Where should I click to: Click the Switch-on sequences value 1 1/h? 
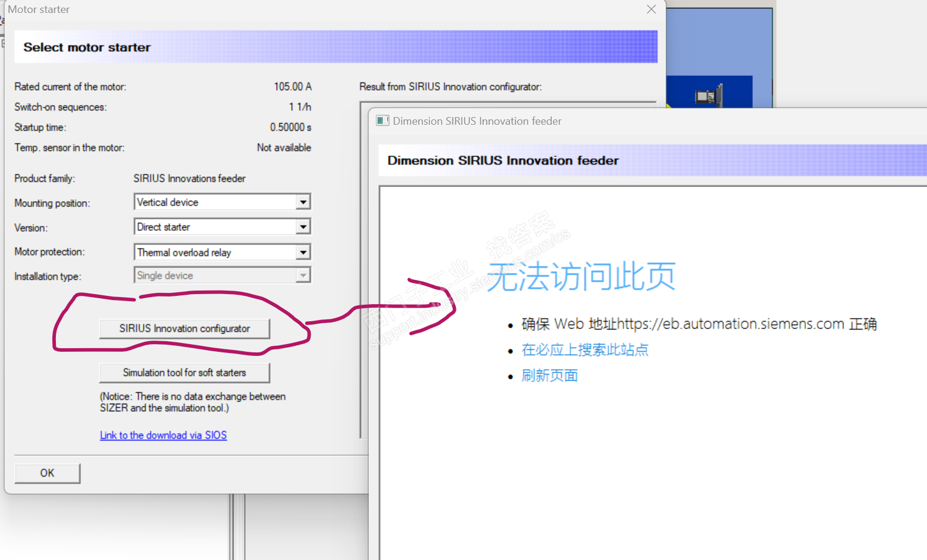pyautogui.click(x=300, y=107)
